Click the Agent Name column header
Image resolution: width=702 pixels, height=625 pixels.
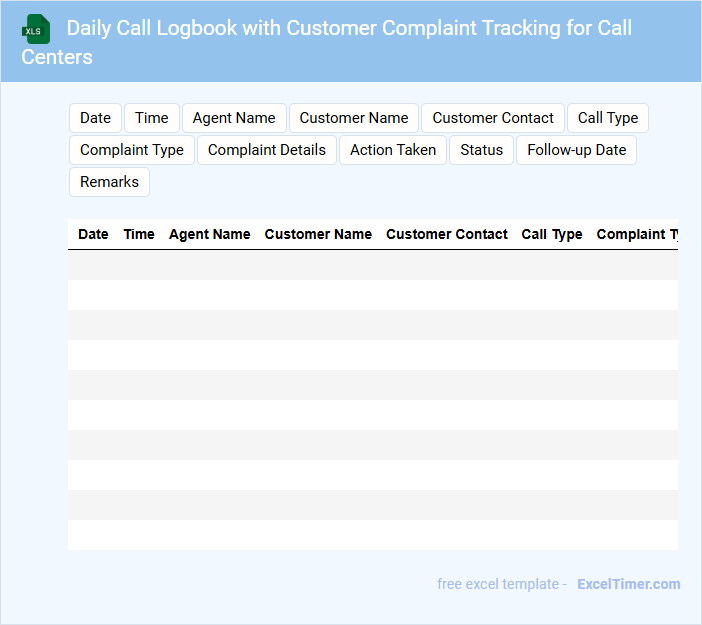tap(210, 234)
